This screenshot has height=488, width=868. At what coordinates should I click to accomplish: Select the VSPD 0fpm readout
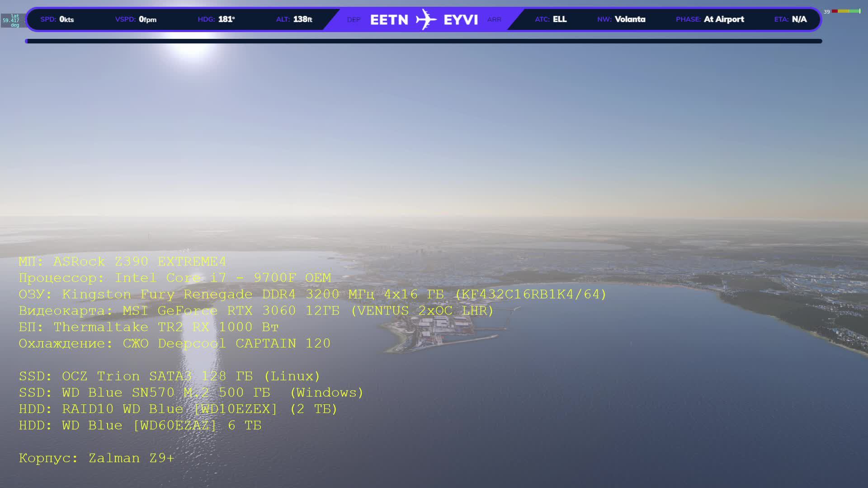[x=136, y=19]
